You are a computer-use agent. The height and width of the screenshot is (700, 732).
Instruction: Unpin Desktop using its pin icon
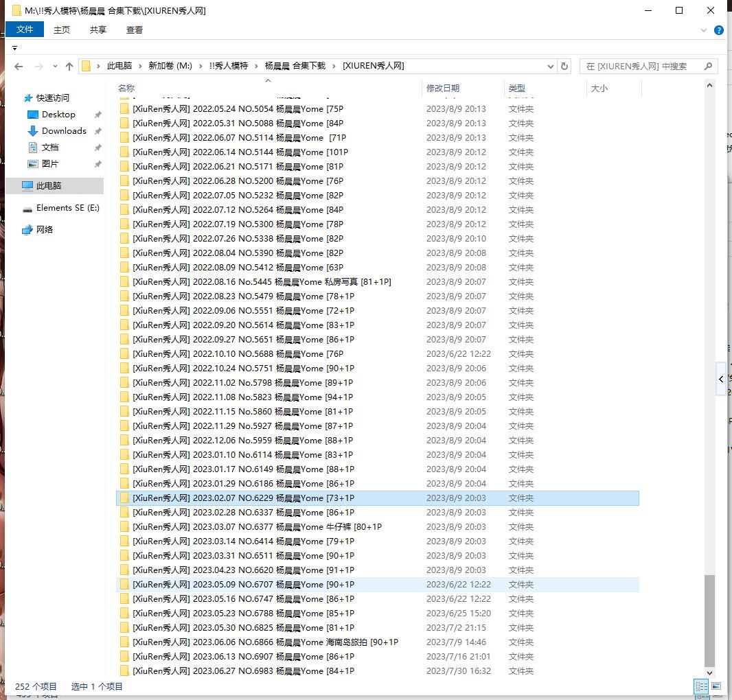tap(98, 115)
